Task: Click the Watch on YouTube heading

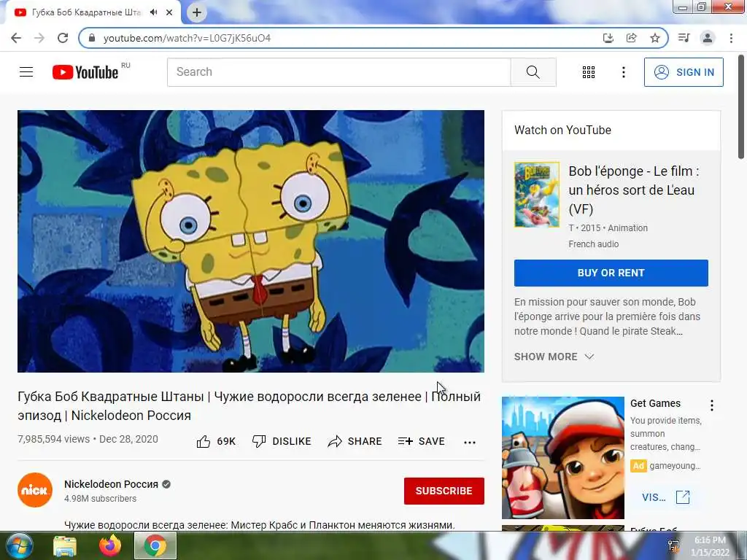Action: click(x=562, y=130)
